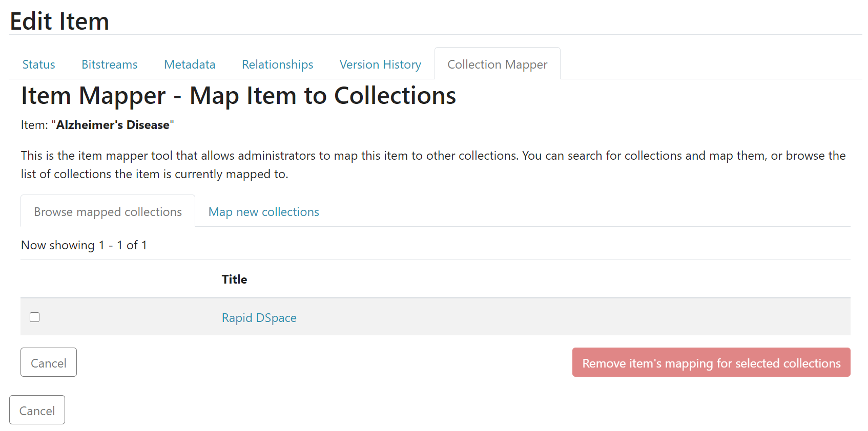Viewport: 868px width, 431px height.
Task: Click the Title column header
Action: pyautogui.click(x=234, y=279)
